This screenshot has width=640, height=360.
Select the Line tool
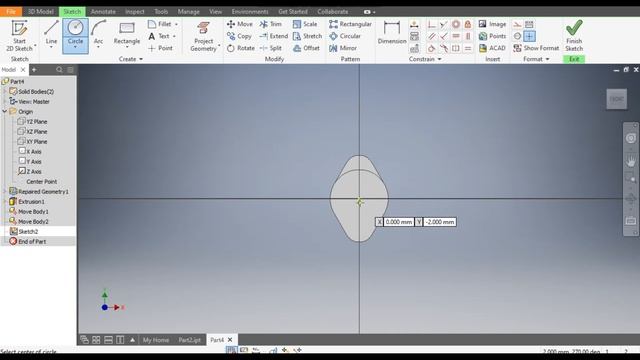[51, 32]
